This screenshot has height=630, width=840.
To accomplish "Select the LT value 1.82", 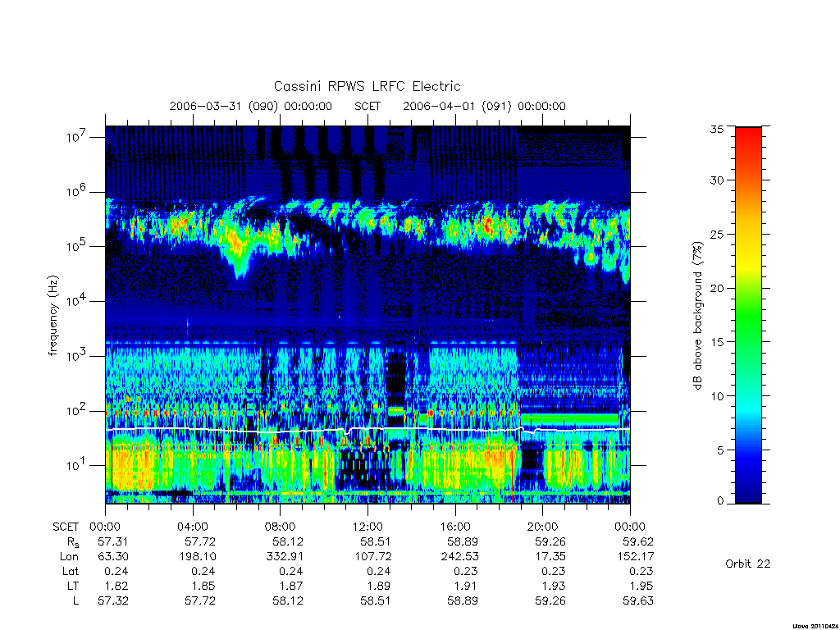I will tap(116, 586).
